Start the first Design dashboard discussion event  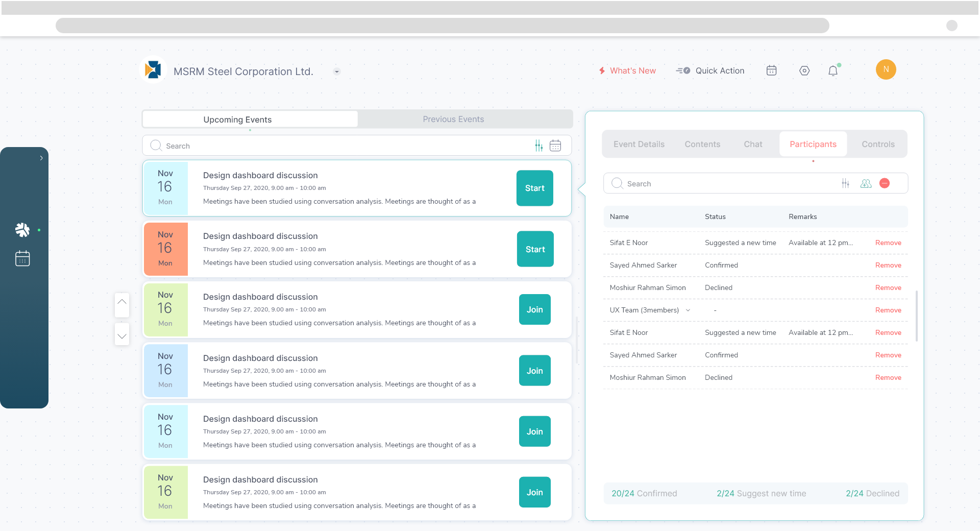coord(535,188)
